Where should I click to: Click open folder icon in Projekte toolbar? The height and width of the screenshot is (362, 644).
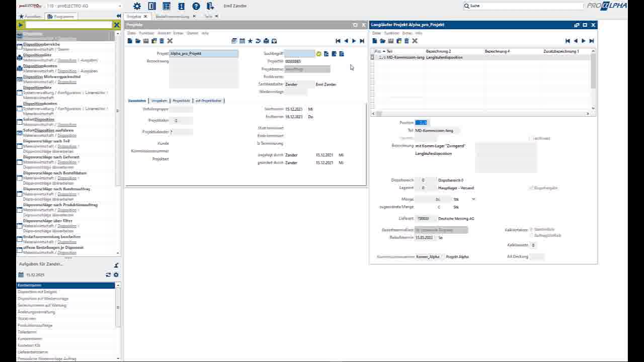(138, 41)
